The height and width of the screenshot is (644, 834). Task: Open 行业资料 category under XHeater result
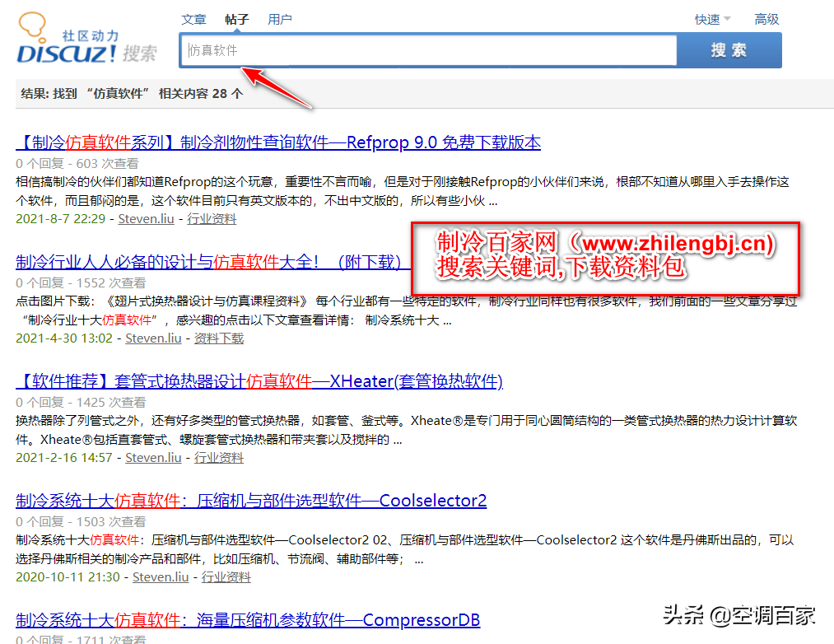(x=219, y=457)
